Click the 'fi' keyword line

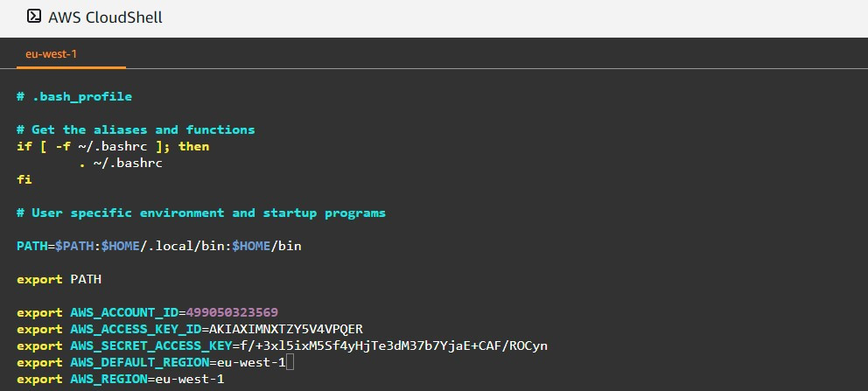pyautogui.click(x=24, y=179)
